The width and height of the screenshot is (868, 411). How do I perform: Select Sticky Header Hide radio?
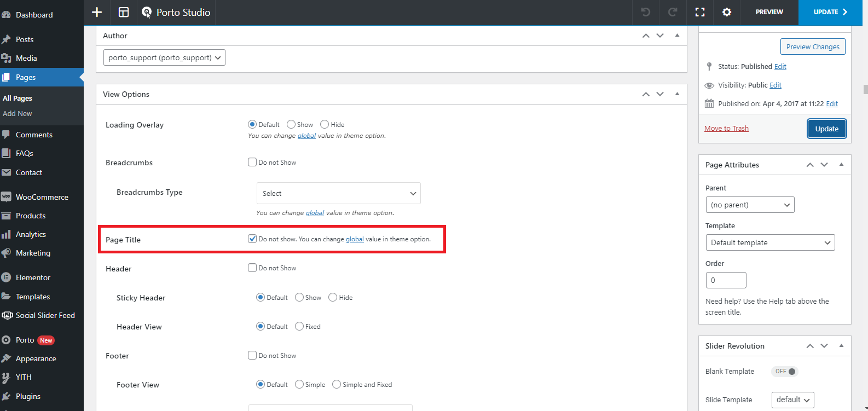coord(333,297)
